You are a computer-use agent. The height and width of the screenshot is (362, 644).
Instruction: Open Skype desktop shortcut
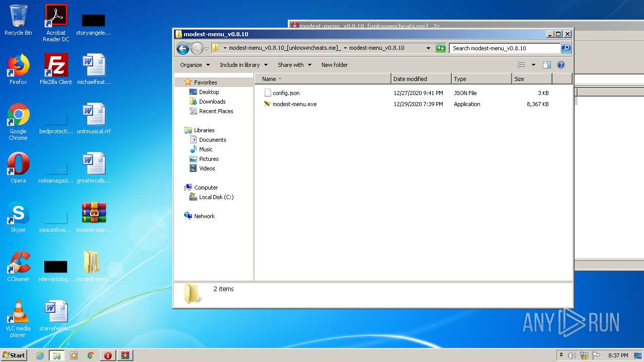[x=18, y=217]
